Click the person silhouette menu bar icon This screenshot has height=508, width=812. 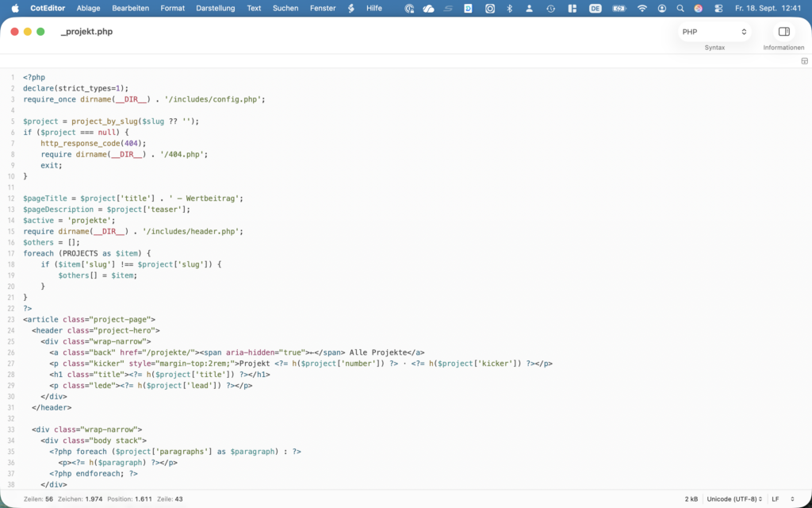point(529,8)
